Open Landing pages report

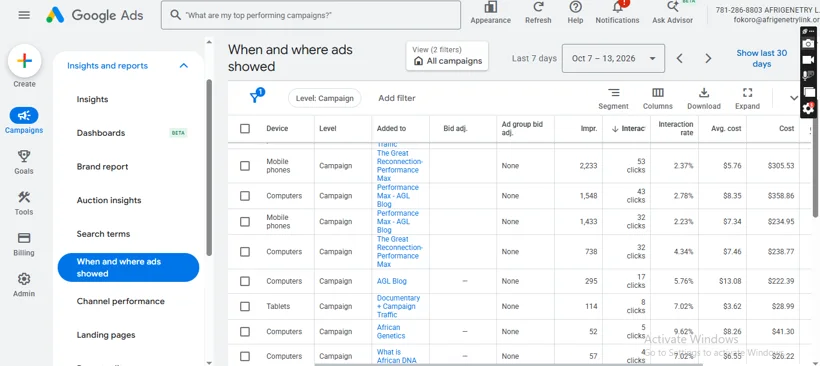[x=106, y=335]
